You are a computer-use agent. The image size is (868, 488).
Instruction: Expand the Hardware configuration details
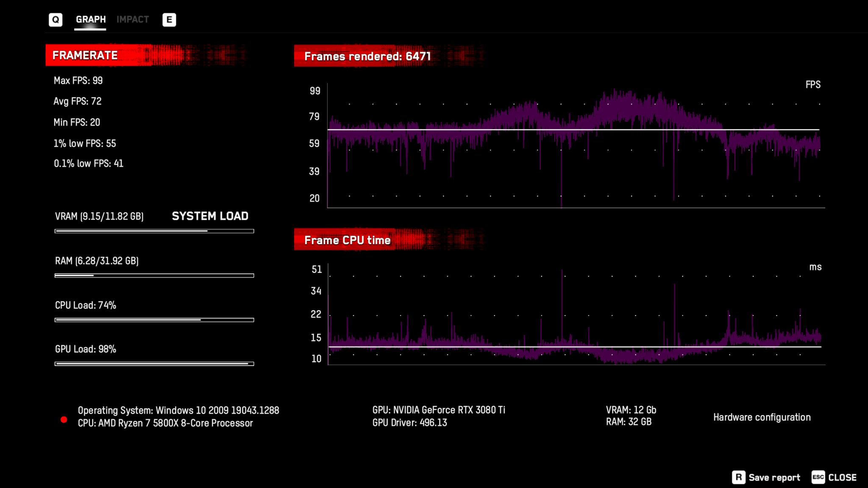coord(762,417)
